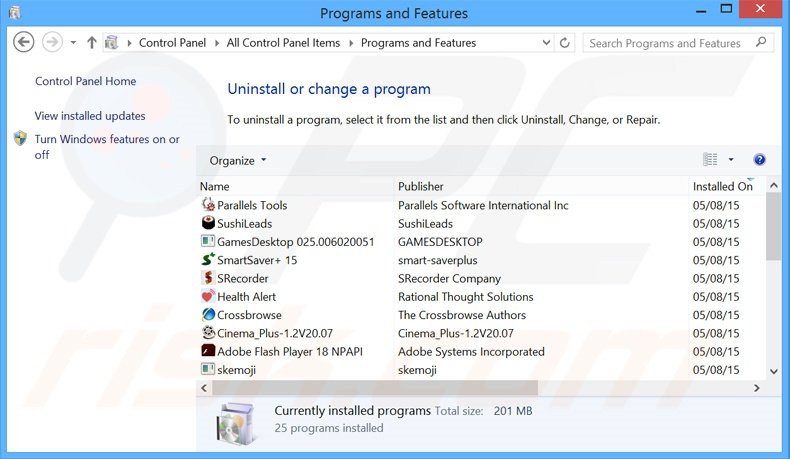This screenshot has height=459, width=790.
Task: Open the Organize dropdown menu
Action: tap(238, 160)
